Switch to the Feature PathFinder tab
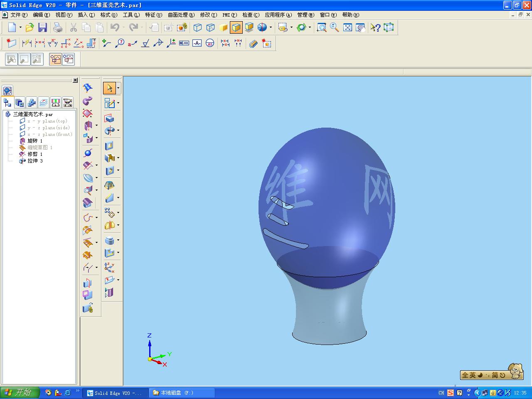Image resolution: width=532 pixels, height=399 pixels. coord(7,102)
